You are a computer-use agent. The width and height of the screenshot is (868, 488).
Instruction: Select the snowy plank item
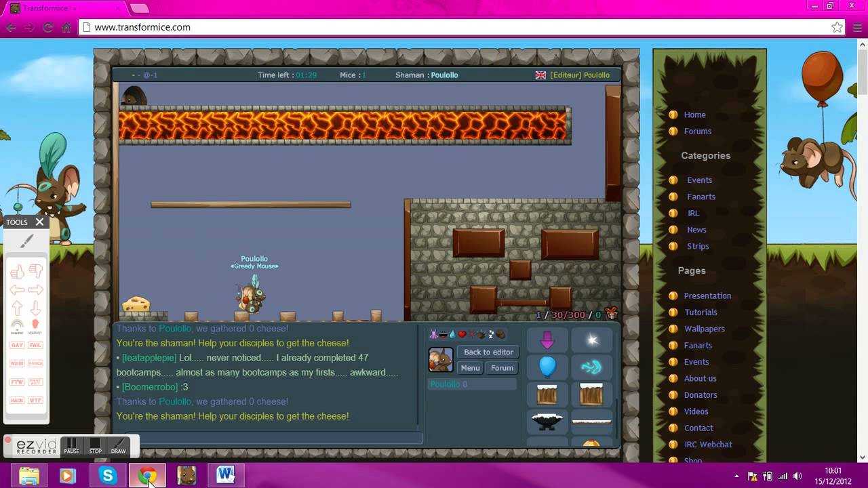pyautogui.click(x=591, y=421)
